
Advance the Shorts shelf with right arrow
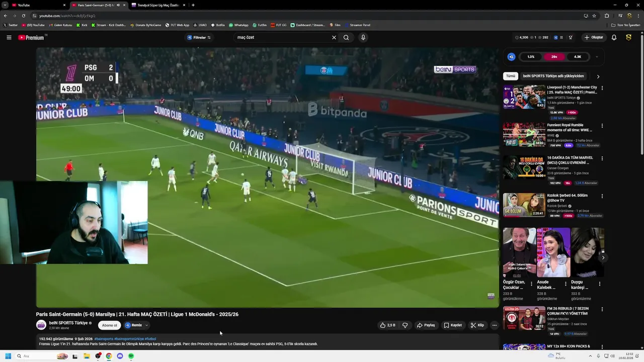pyautogui.click(x=603, y=257)
